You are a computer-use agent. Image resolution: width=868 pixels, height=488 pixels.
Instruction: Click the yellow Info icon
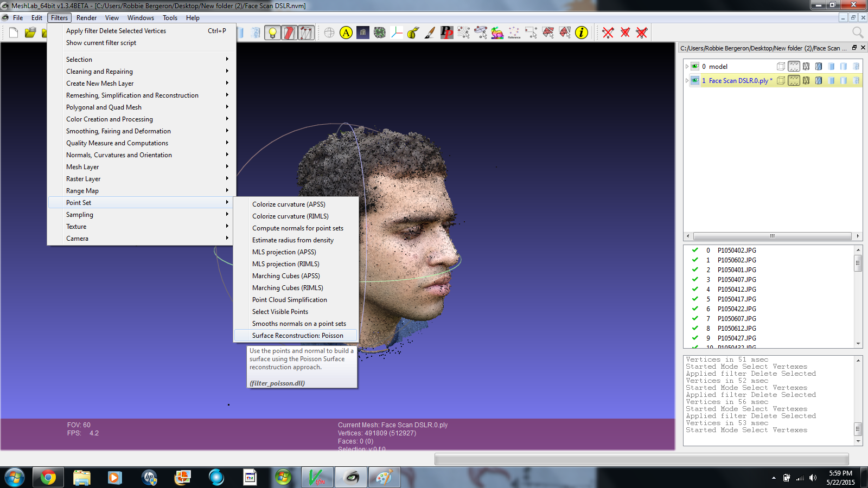[582, 33]
